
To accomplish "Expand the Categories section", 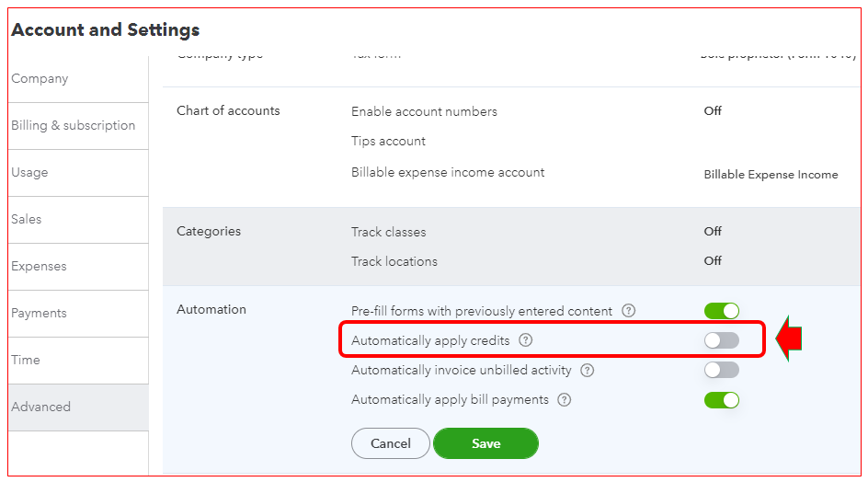I will (x=209, y=232).
